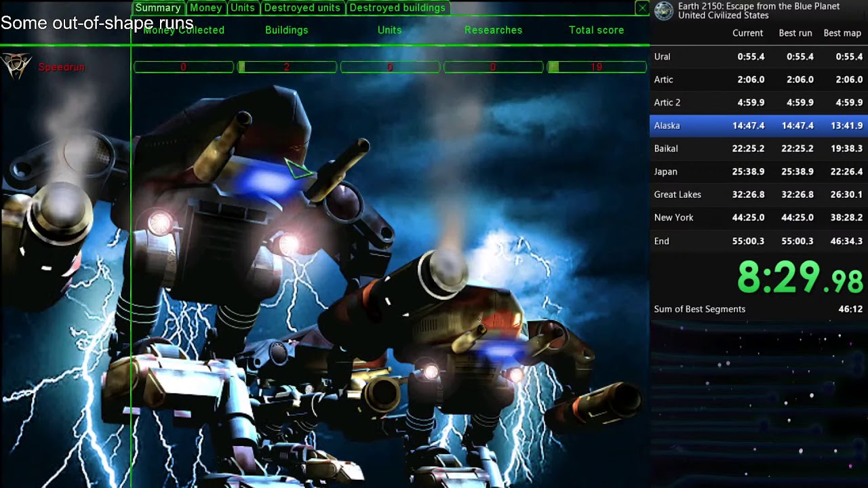Click the Money Collected column header

pyautogui.click(x=184, y=30)
